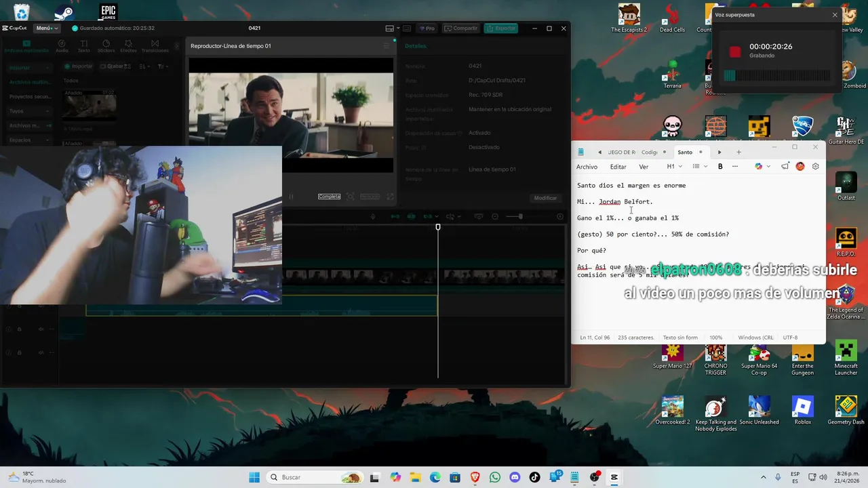Click Pro button in CapCut
Screen dimensions: 868x488
[x=427, y=28]
